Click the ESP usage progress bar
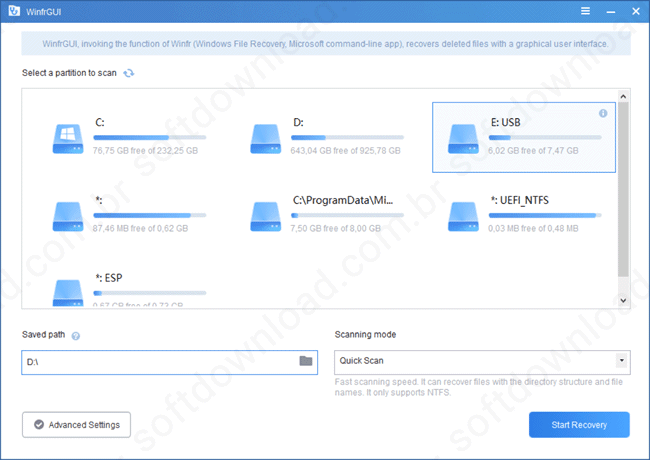The width and height of the screenshot is (650, 460). [x=150, y=293]
